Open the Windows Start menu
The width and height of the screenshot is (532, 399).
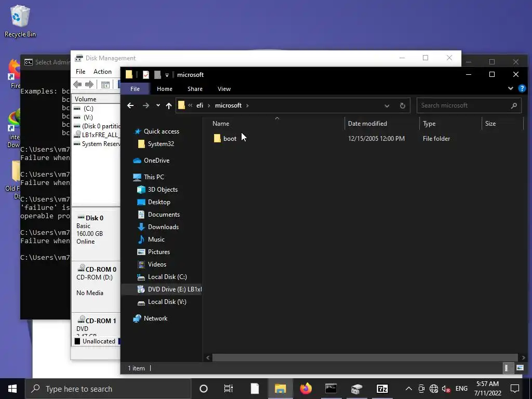[12, 389]
